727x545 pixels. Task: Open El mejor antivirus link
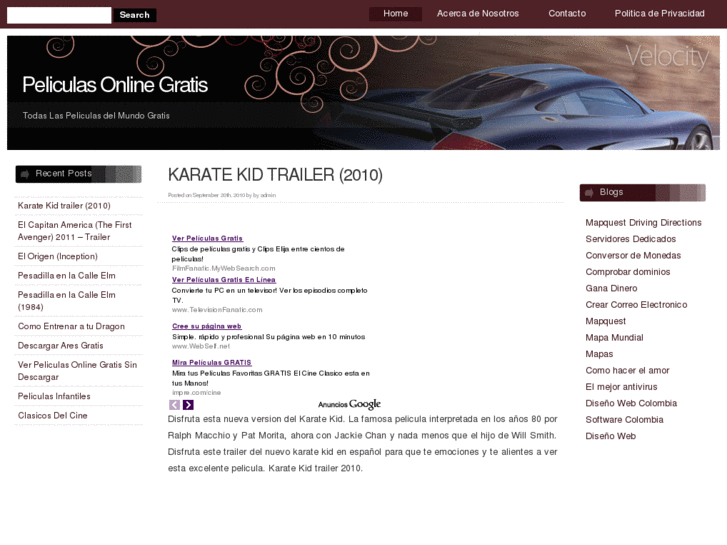[621, 387]
